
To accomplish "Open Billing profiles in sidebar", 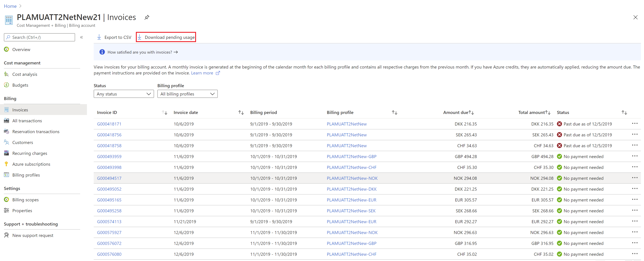I will (26, 175).
